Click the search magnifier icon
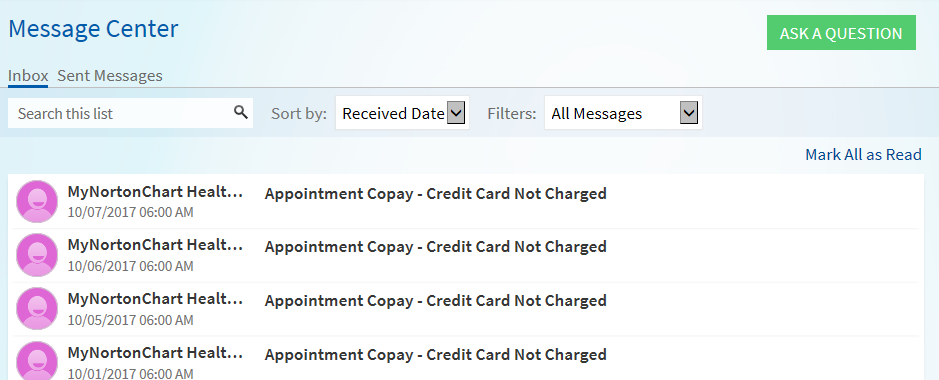939x380 pixels. click(x=241, y=113)
